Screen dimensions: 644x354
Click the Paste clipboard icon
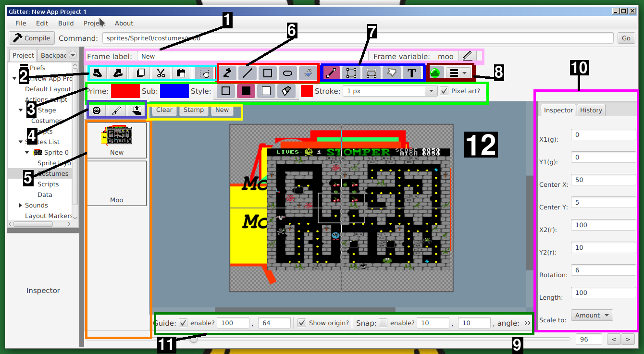[181, 73]
